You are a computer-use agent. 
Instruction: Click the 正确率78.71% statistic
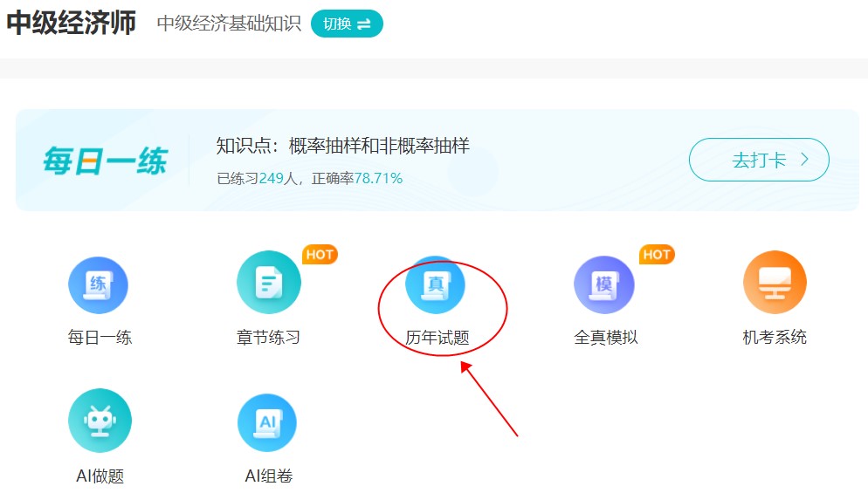[x=357, y=179]
